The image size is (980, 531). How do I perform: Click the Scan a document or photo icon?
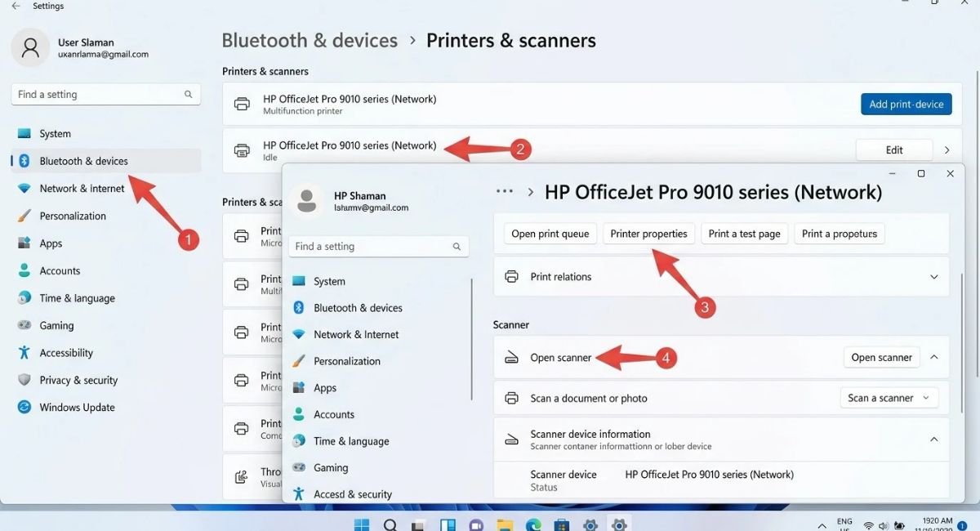pyautogui.click(x=512, y=399)
